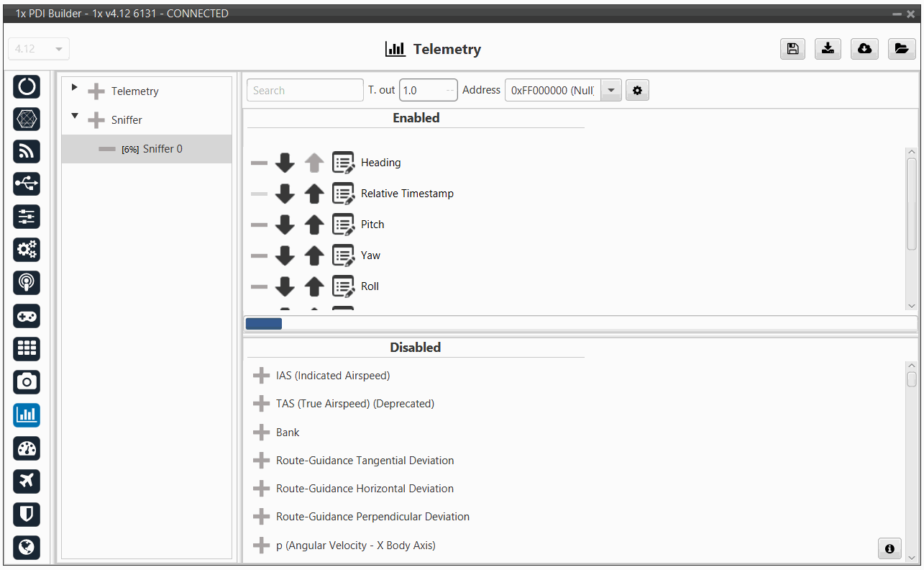Click the address gear settings button

point(637,91)
